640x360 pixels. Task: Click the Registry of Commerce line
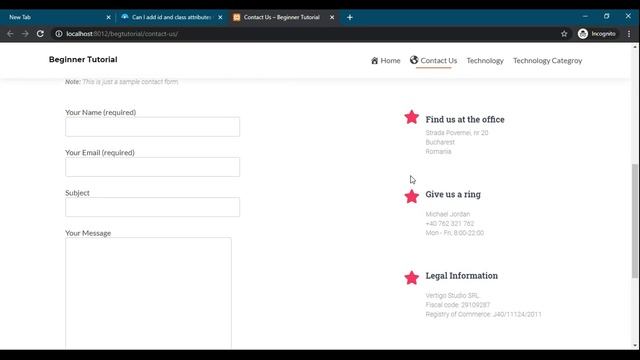pos(483,314)
